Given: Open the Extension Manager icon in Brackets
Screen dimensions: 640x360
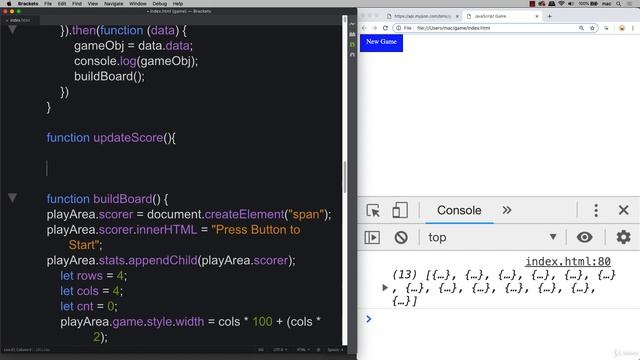Looking at the screenshot, I should point(352,34).
